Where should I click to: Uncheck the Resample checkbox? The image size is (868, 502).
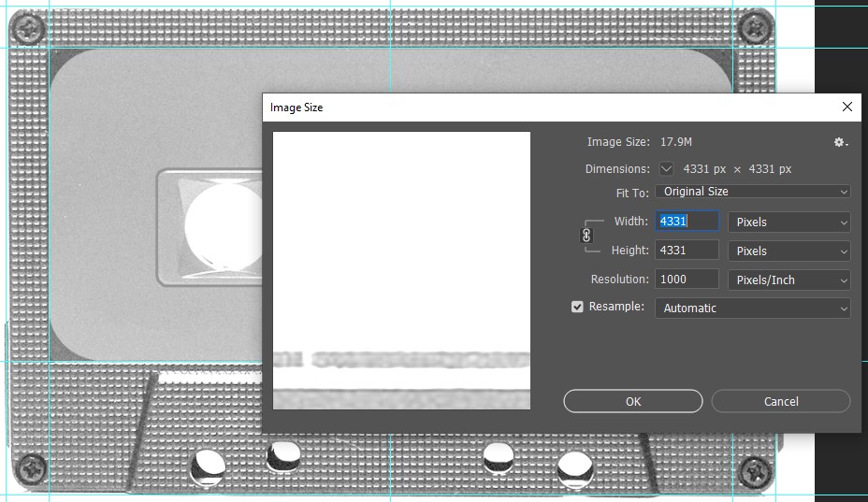tap(577, 307)
